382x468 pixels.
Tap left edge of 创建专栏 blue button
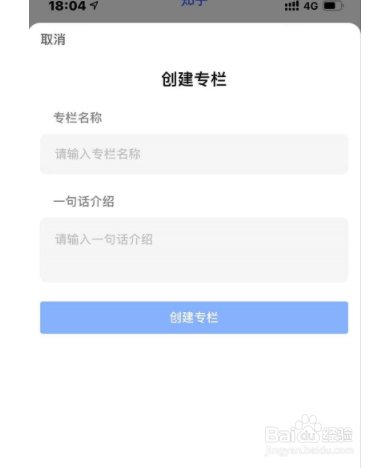pyautogui.click(x=53, y=317)
